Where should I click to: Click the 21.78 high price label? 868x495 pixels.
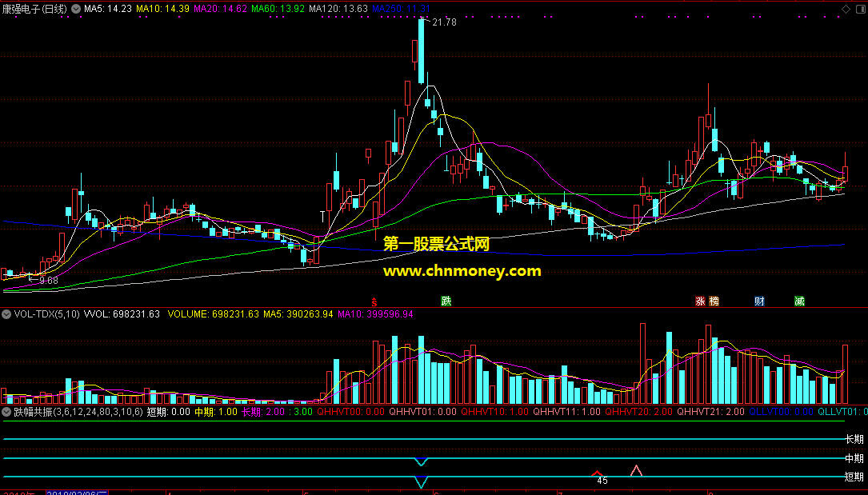(444, 22)
